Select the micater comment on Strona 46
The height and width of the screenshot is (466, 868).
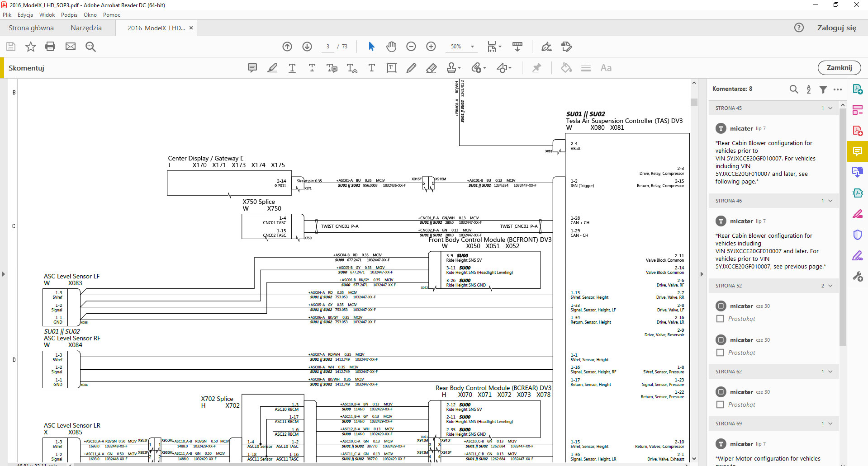point(774,243)
